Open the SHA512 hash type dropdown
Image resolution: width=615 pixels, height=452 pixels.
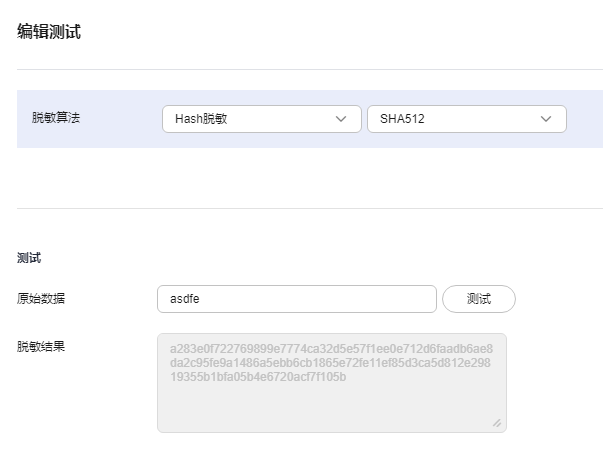[467, 119]
